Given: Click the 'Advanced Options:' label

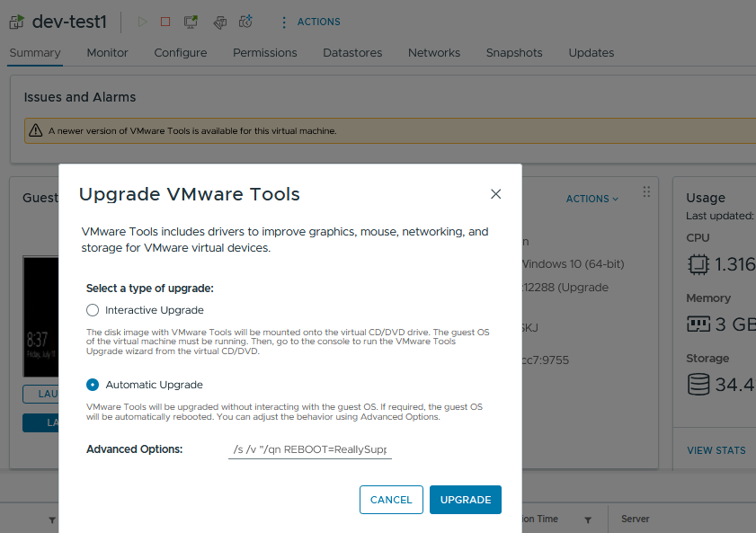Looking at the screenshot, I should (135, 449).
